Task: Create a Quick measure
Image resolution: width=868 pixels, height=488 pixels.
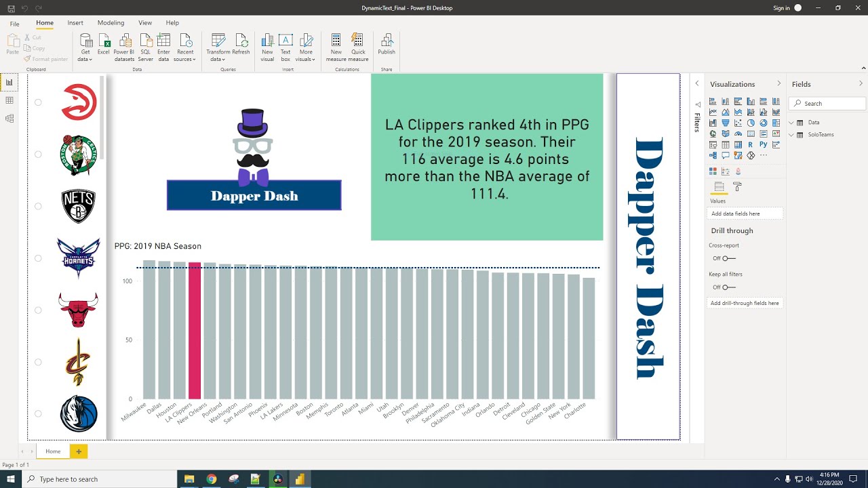Action: click(x=359, y=47)
